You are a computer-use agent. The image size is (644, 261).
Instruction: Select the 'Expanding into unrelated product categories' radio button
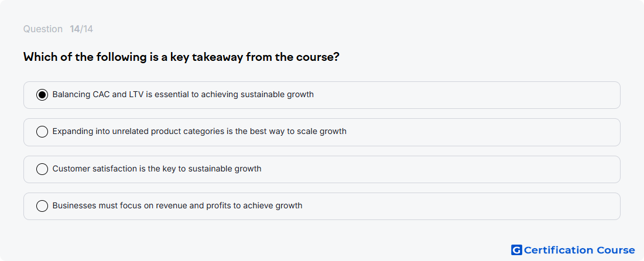pyautogui.click(x=42, y=132)
